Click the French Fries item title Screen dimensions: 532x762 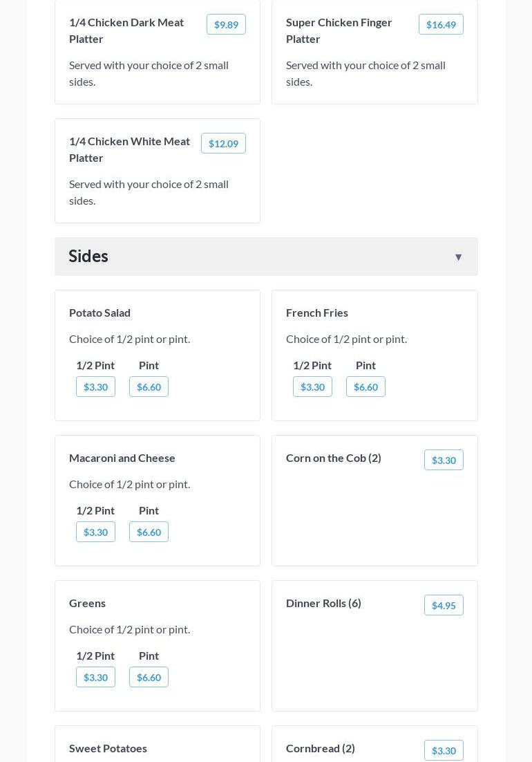point(317,313)
